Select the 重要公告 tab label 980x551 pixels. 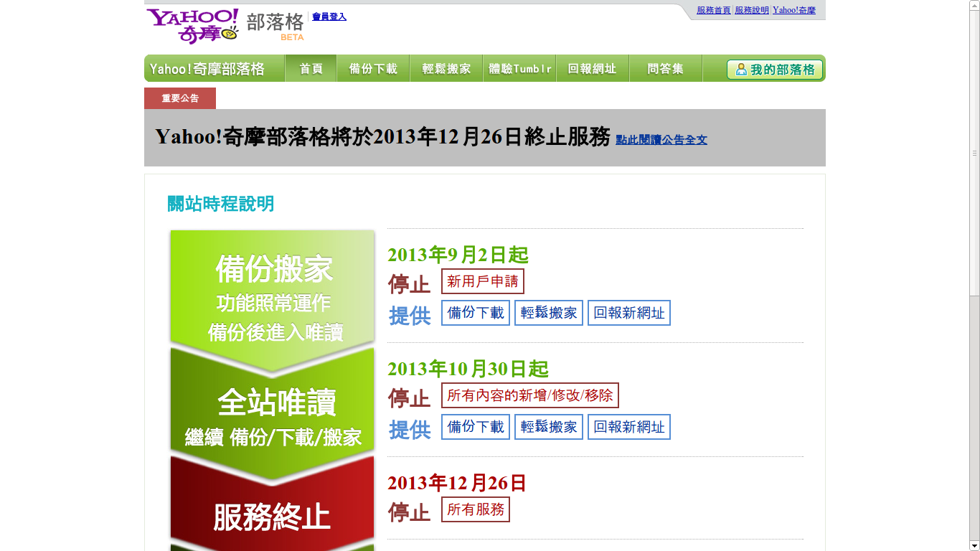coord(180,98)
